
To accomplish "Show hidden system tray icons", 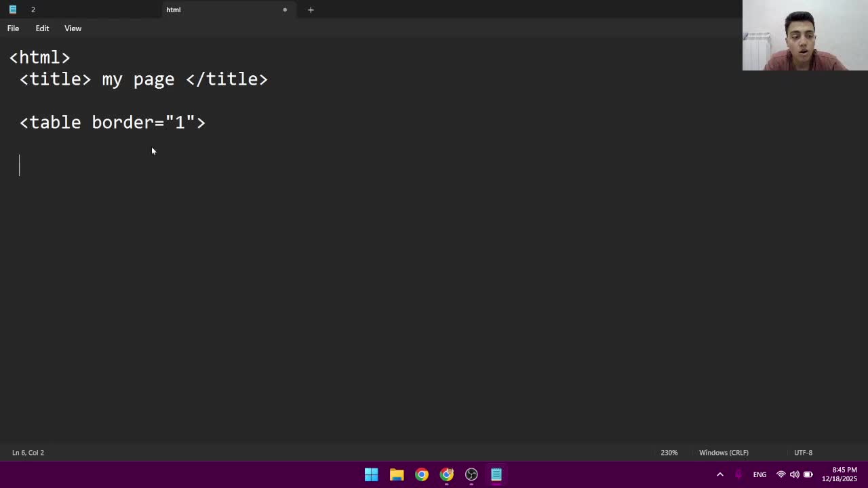I will (719, 474).
